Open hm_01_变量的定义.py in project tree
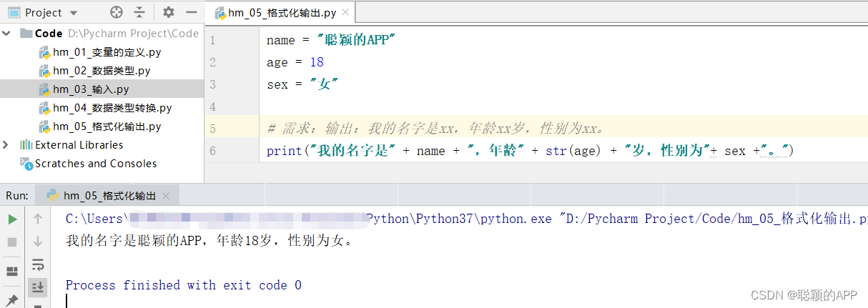Screen dimensions: 868x308 (x=107, y=52)
